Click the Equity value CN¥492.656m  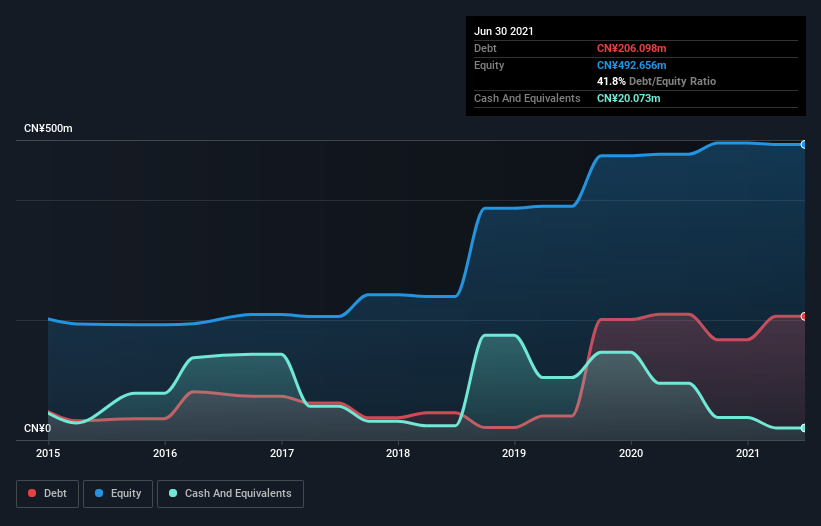[631, 65]
